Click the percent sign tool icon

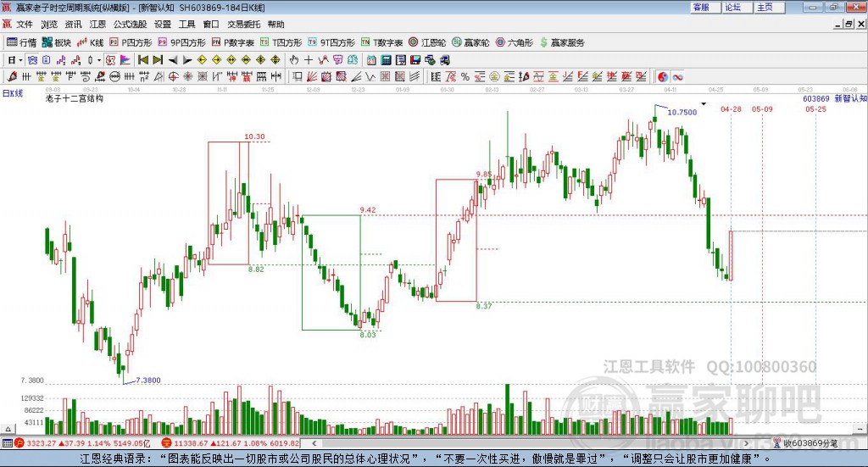click(x=465, y=76)
